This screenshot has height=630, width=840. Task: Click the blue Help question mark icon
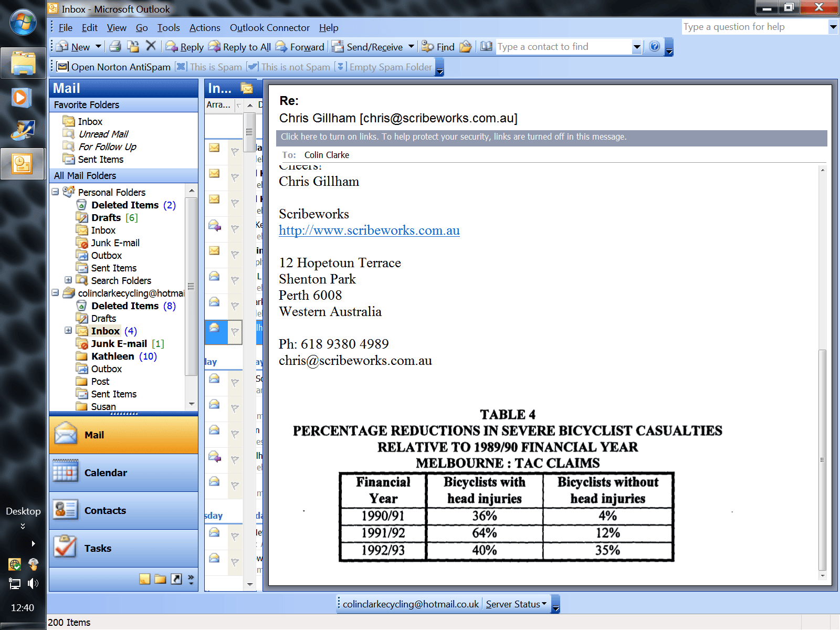[x=654, y=46]
